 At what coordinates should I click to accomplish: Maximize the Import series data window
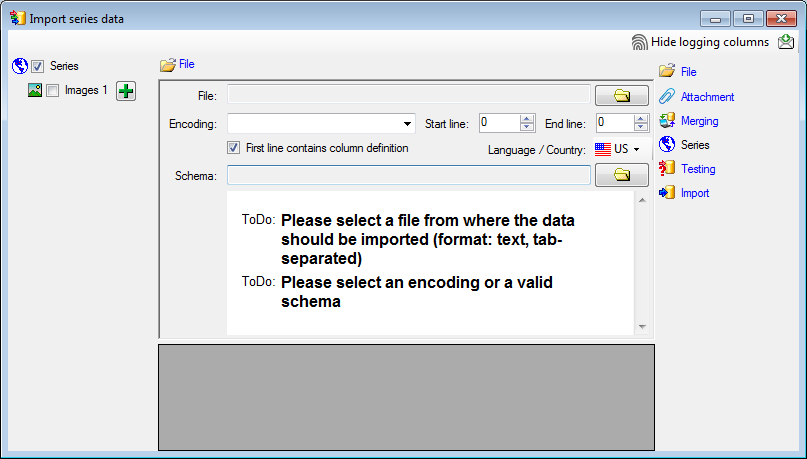[x=748, y=19]
